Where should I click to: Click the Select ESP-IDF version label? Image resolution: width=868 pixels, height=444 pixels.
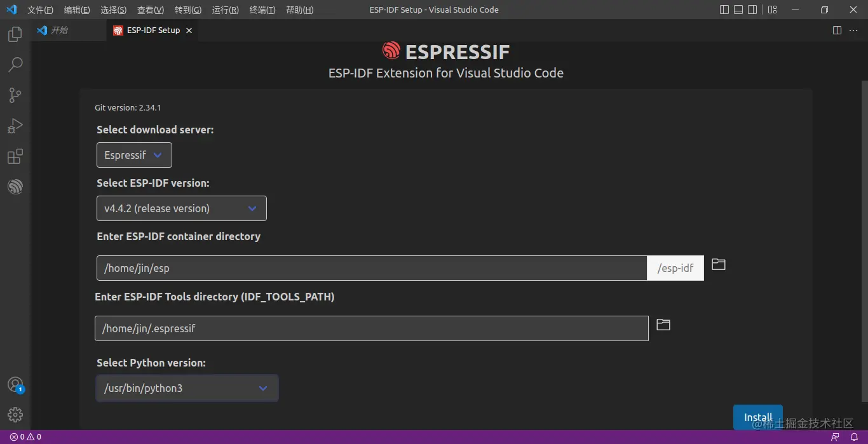click(x=153, y=183)
